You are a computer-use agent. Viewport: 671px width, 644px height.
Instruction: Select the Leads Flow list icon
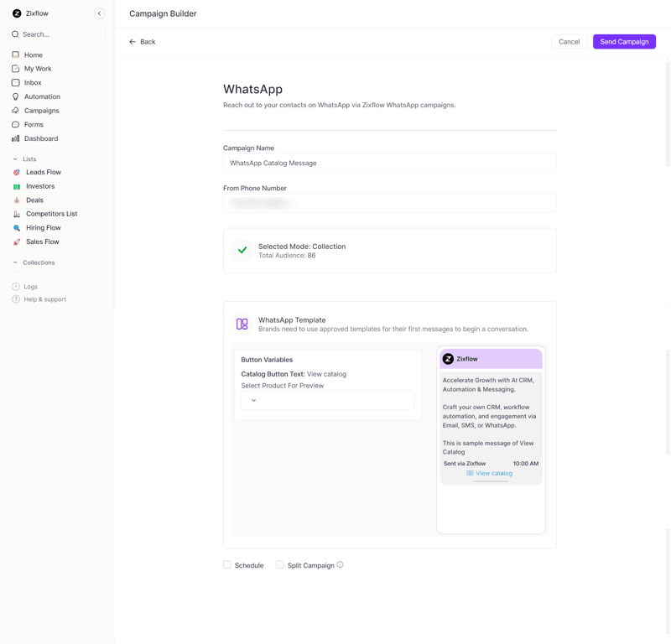pyautogui.click(x=18, y=172)
